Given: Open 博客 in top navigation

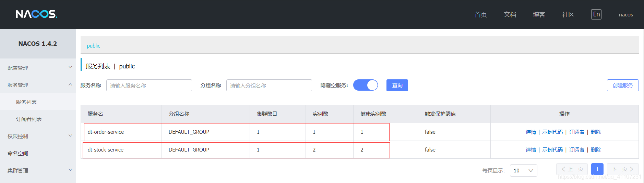Looking at the screenshot, I should coord(539,14).
